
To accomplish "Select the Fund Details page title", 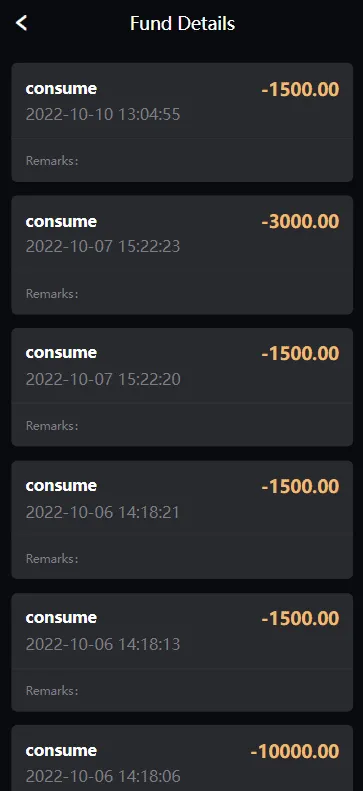I will pos(183,23).
